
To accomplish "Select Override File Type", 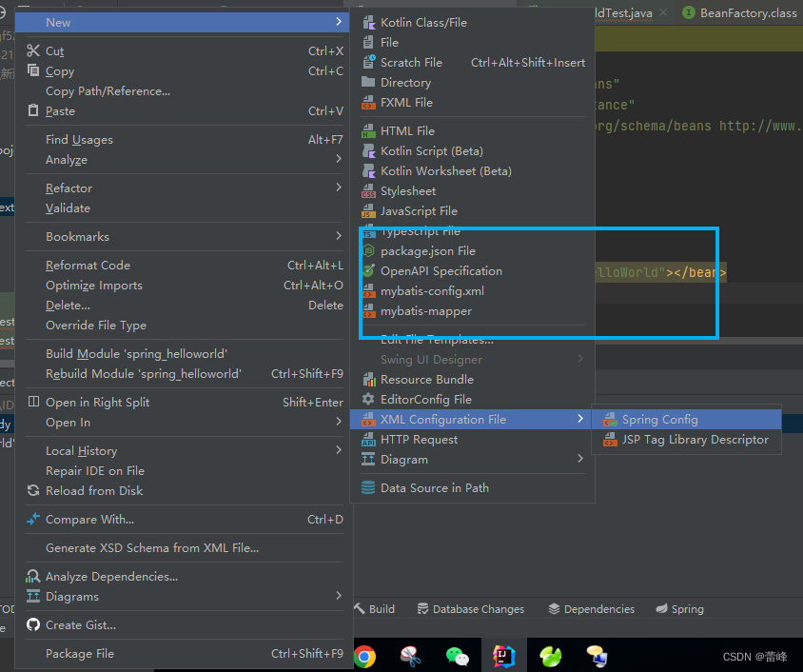I will (x=184, y=326).
